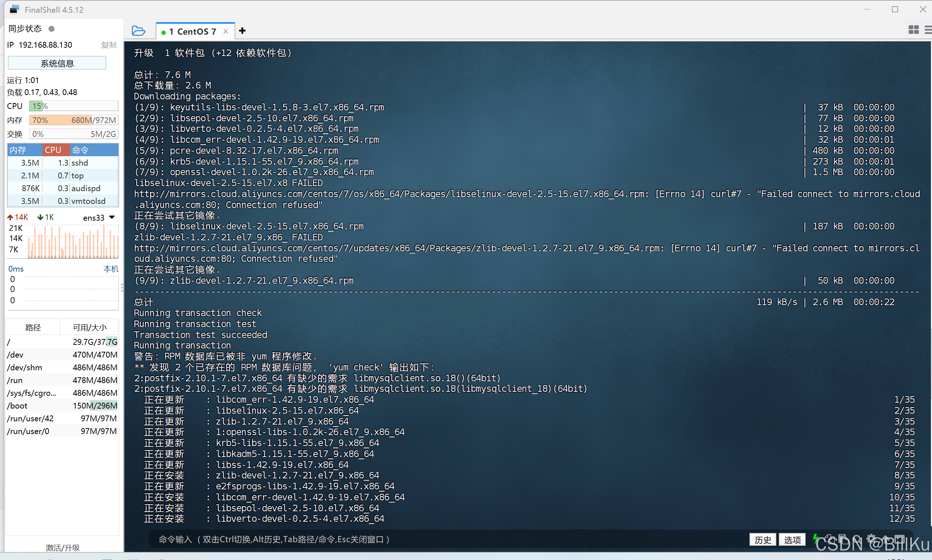The height and width of the screenshot is (560, 932).
Task: Select the /boot disk row
Action: [62, 406]
